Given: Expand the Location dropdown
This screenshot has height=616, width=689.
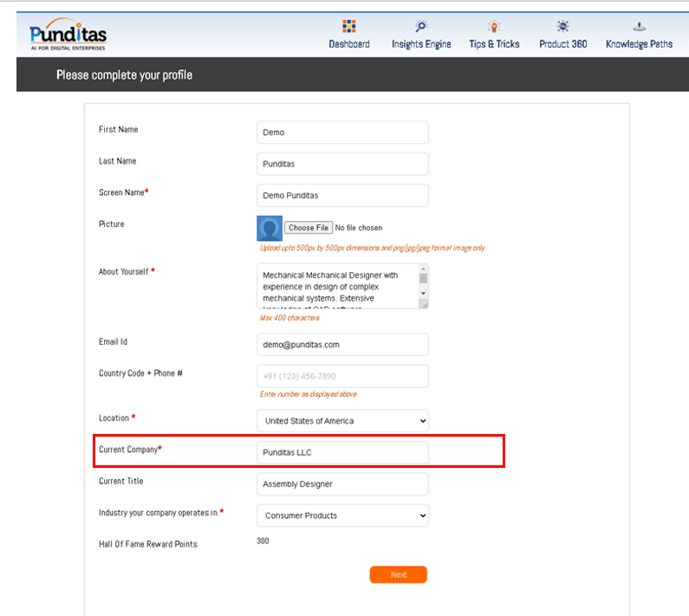Looking at the screenshot, I should [342, 421].
